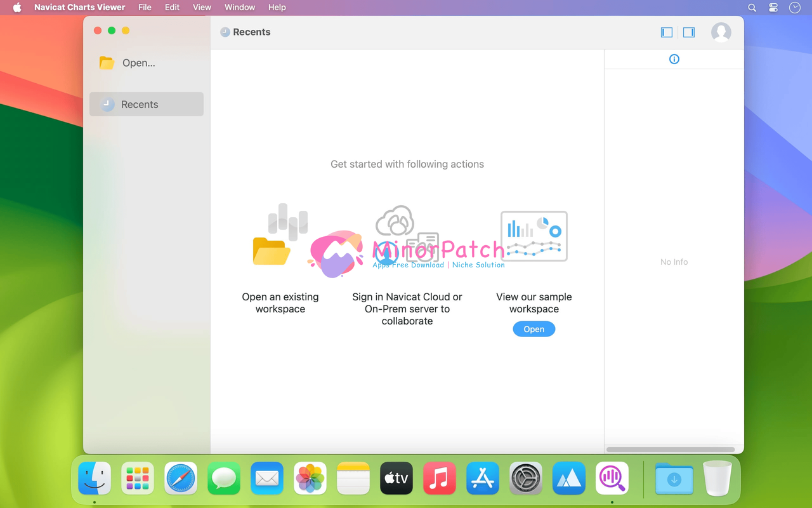Open the File menu
The width and height of the screenshot is (812, 508).
click(145, 8)
